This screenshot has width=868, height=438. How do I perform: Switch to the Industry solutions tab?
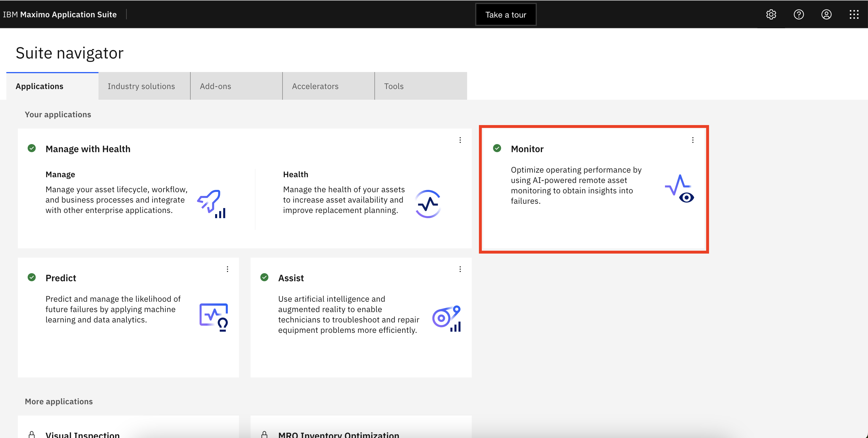[x=144, y=86]
